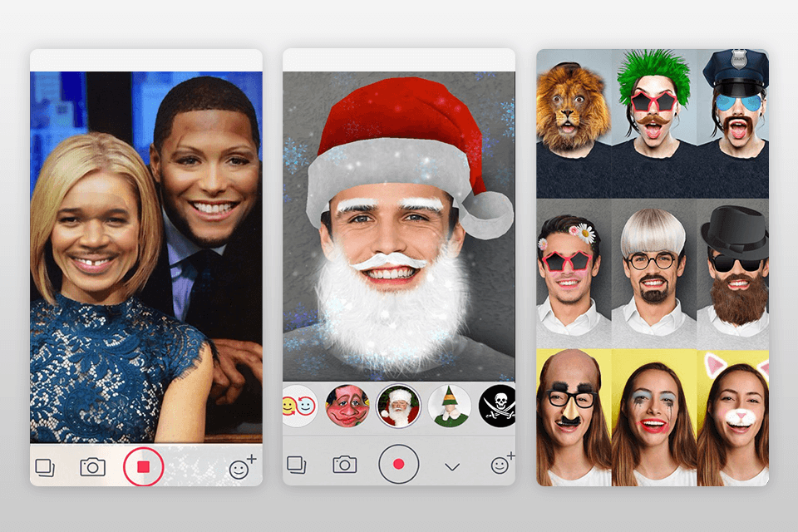Open the lion face filter preview
Viewport: 798px width, 532px height.
pyautogui.click(x=574, y=123)
